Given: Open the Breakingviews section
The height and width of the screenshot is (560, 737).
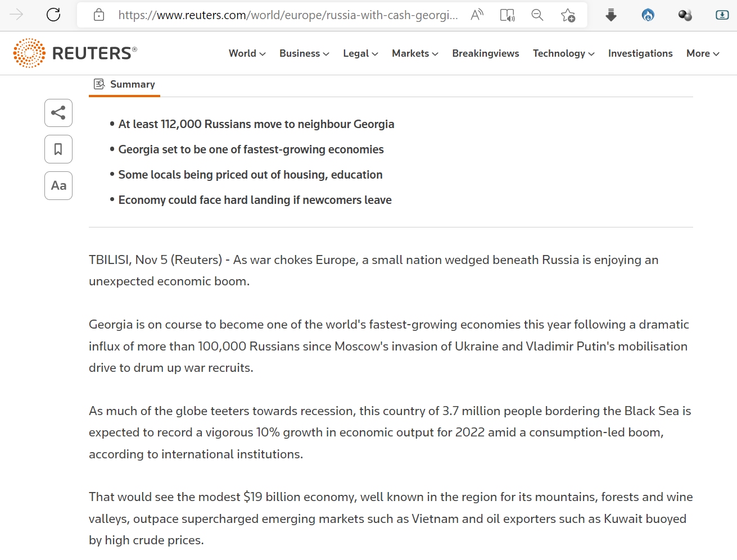Looking at the screenshot, I should tap(486, 53).
